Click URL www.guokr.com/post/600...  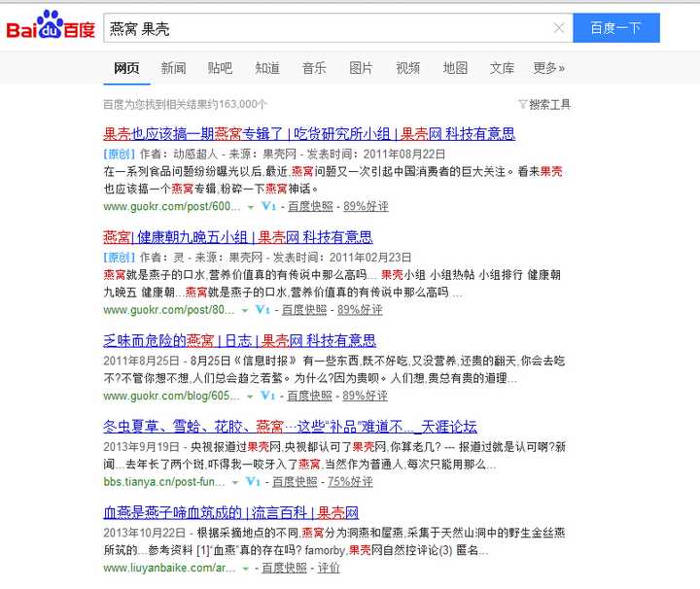172,207
